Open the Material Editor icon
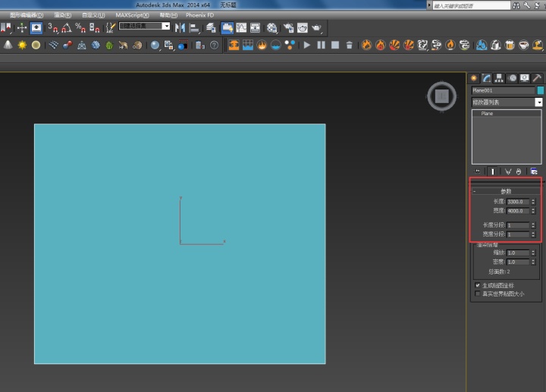This screenshot has width=546, height=392. click(x=272, y=27)
